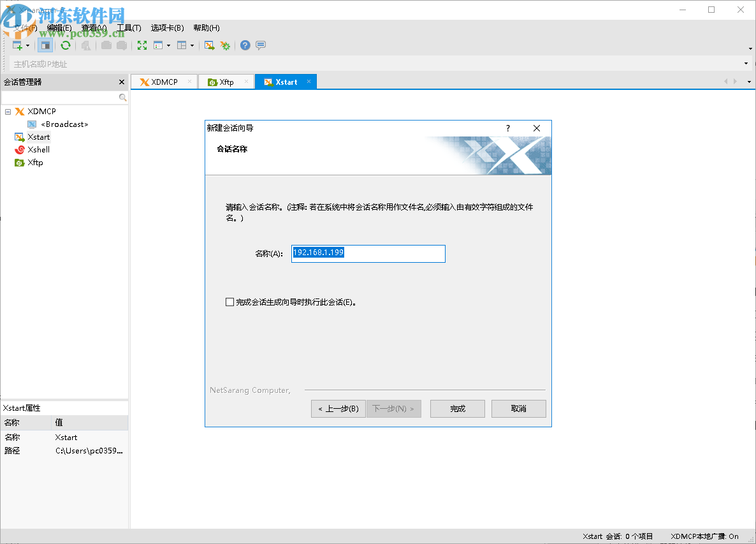This screenshot has width=756, height=544.
Task: Enable running the session after wizard completes
Action: (229, 302)
